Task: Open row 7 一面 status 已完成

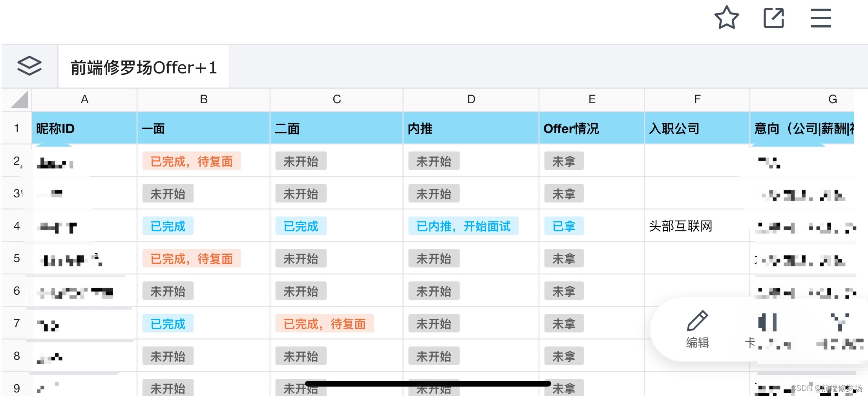Action: [168, 324]
